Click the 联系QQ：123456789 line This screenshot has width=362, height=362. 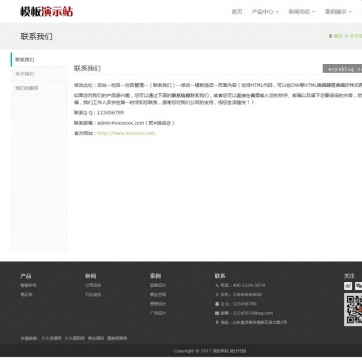pos(99,113)
